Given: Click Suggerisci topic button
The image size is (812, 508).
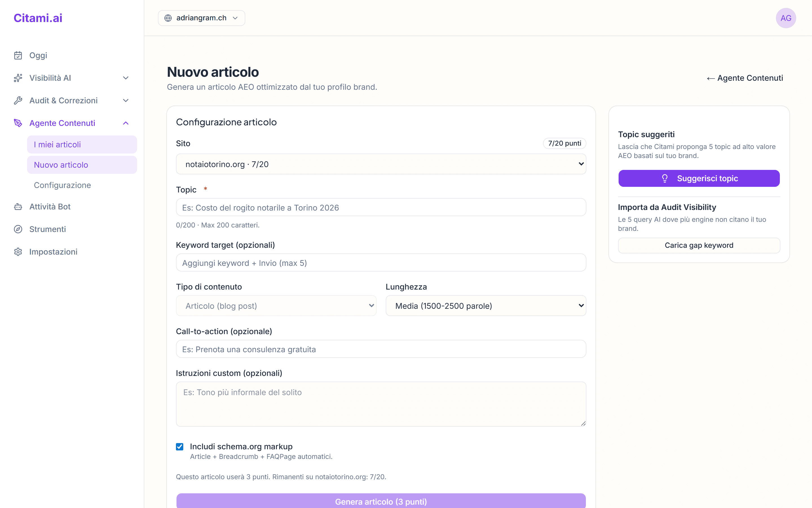Looking at the screenshot, I should click(699, 178).
